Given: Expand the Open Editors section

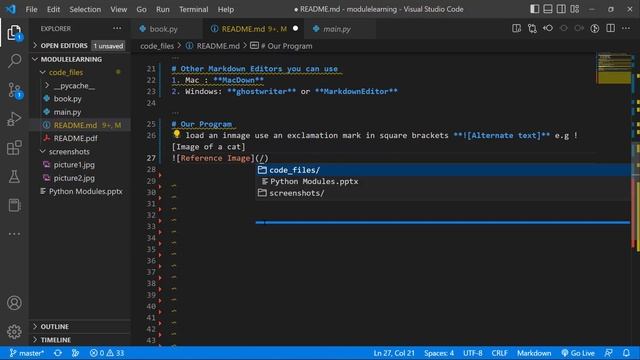Looking at the screenshot, I should [80, 46].
